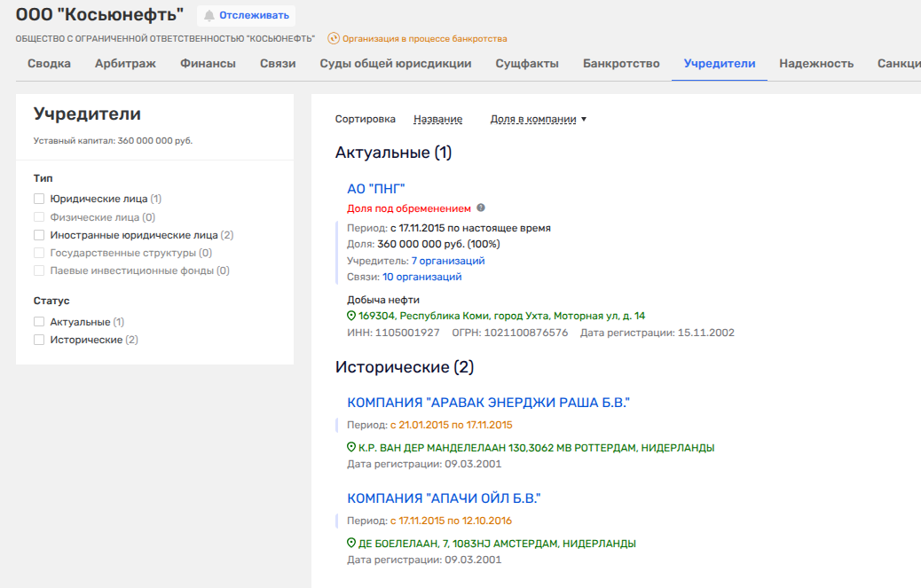
Task: Click the bankruptcy status icon beside organization name
Action: tap(334, 39)
